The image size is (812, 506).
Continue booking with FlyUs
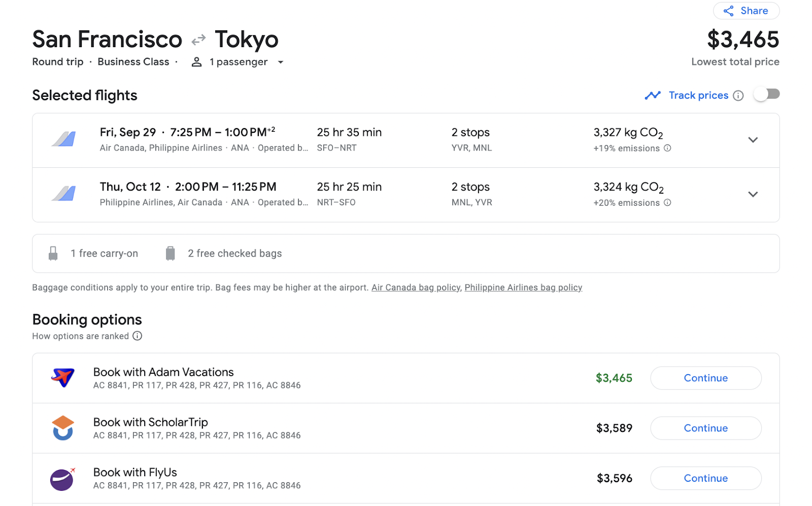click(x=705, y=478)
